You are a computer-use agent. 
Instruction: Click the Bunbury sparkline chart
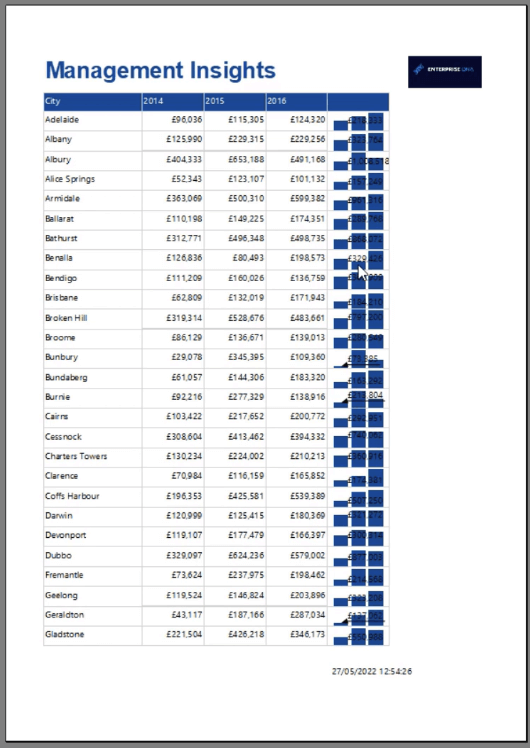click(358, 359)
